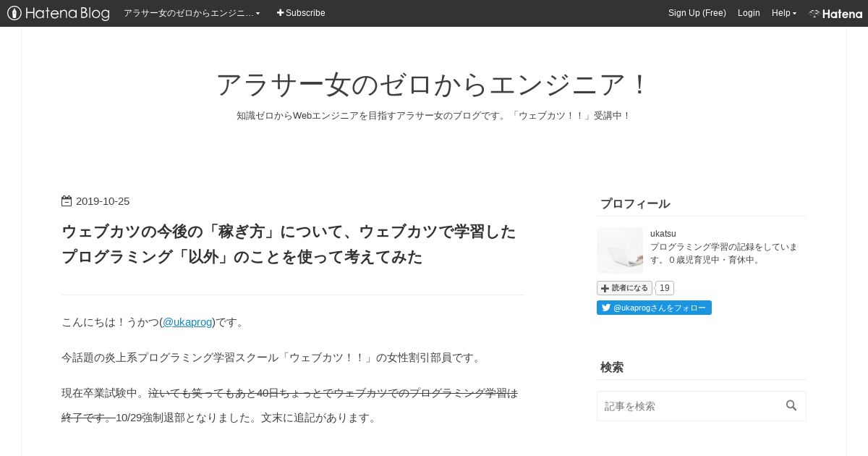868x456 pixels.
Task: Click the ukatsu profile thumbnail image
Action: [x=620, y=250]
